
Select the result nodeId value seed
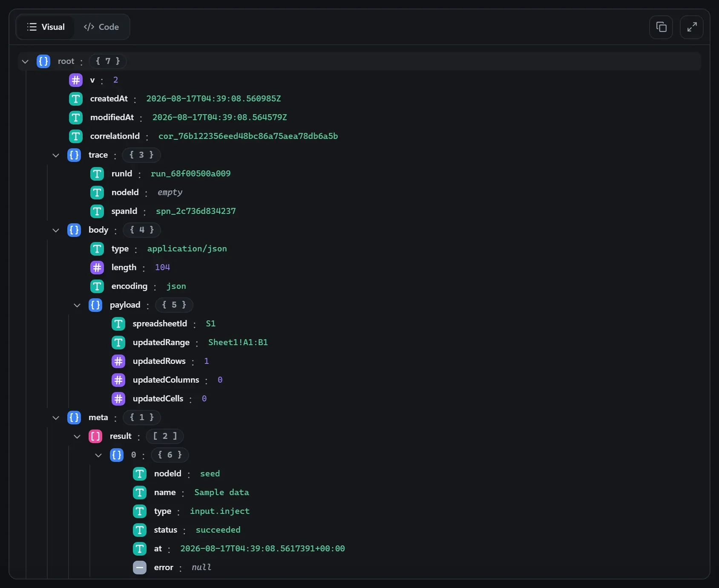(210, 474)
